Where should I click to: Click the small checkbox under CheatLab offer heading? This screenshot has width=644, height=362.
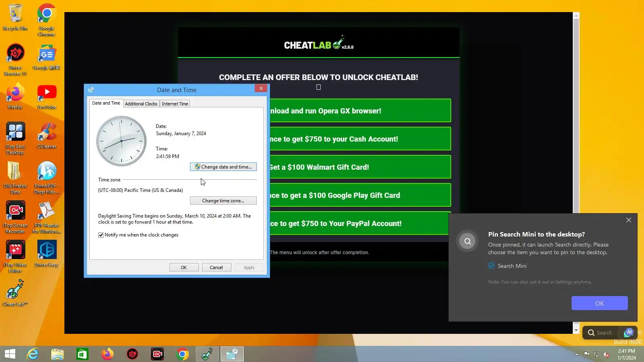pos(318,87)
